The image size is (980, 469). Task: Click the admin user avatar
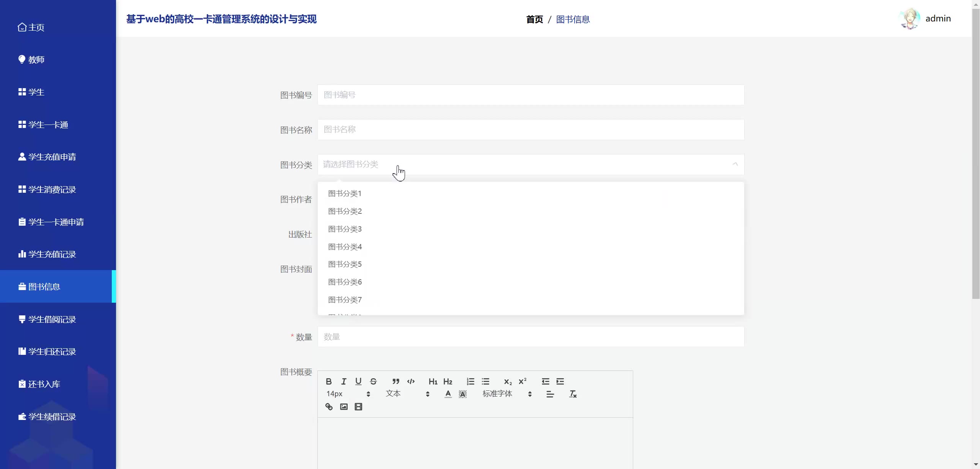(x=910, y=18)
